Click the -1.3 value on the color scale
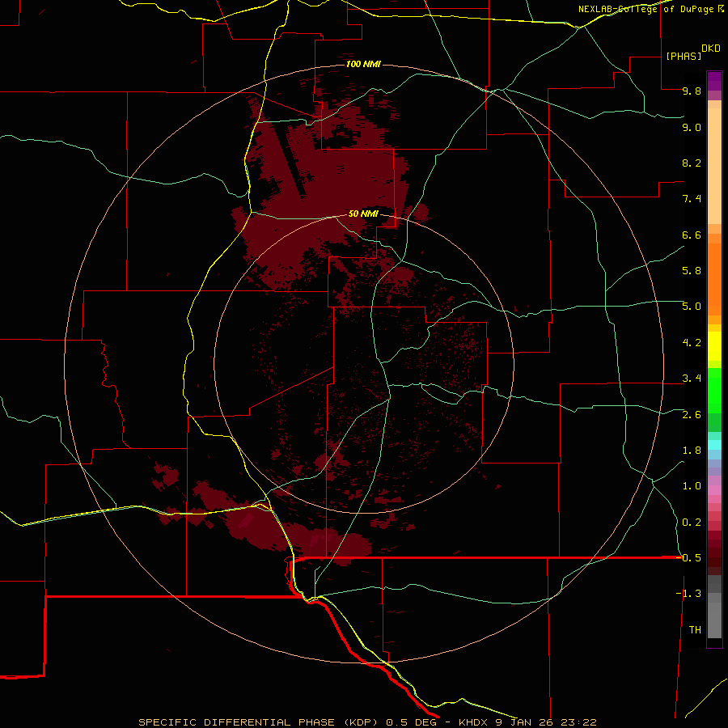The width and height of the screenshot is (728, 728). pyautogui.click(x=688, y=594)
